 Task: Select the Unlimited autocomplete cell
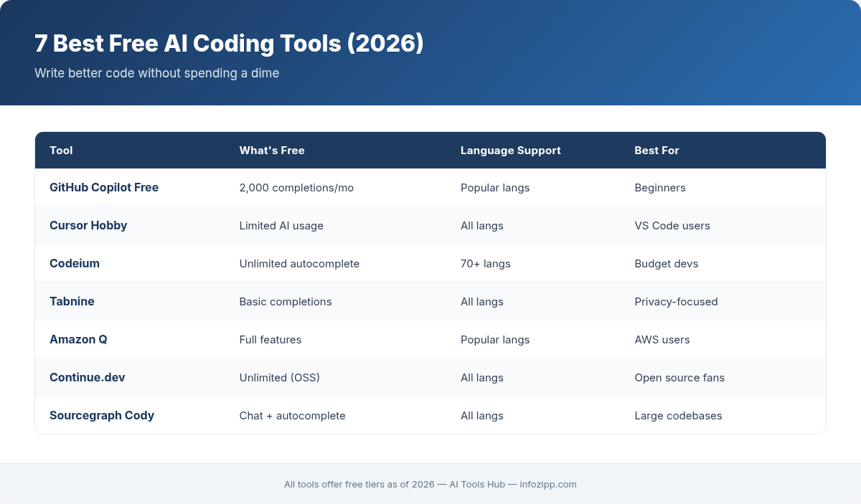299,263
